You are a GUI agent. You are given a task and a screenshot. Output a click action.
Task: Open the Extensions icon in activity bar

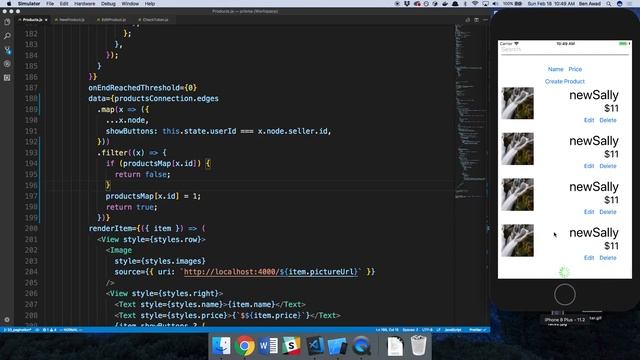click(x=7, y=78)
